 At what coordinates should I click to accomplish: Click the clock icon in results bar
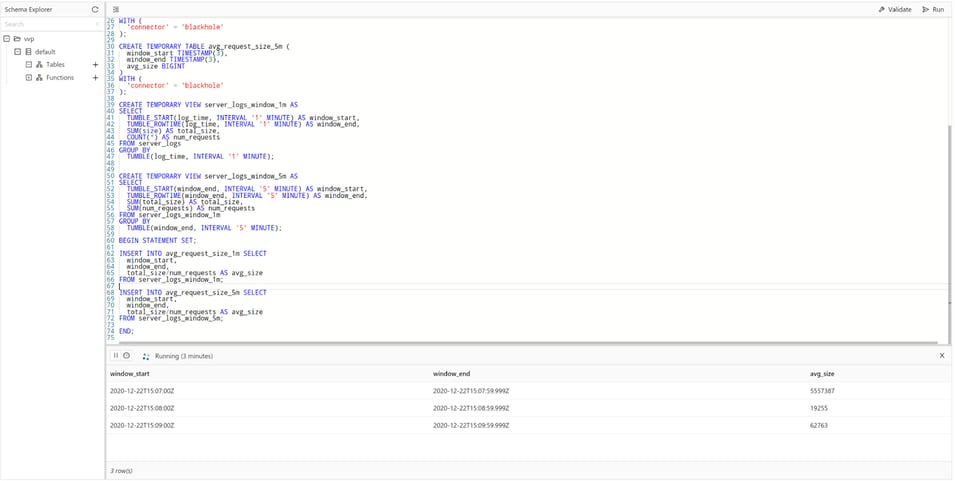(x=126, y=356)
